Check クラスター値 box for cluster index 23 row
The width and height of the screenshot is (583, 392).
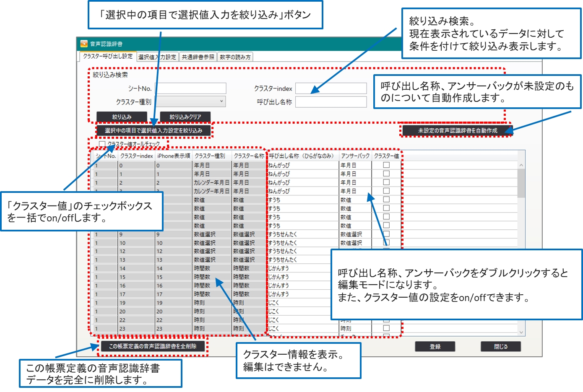386,328
